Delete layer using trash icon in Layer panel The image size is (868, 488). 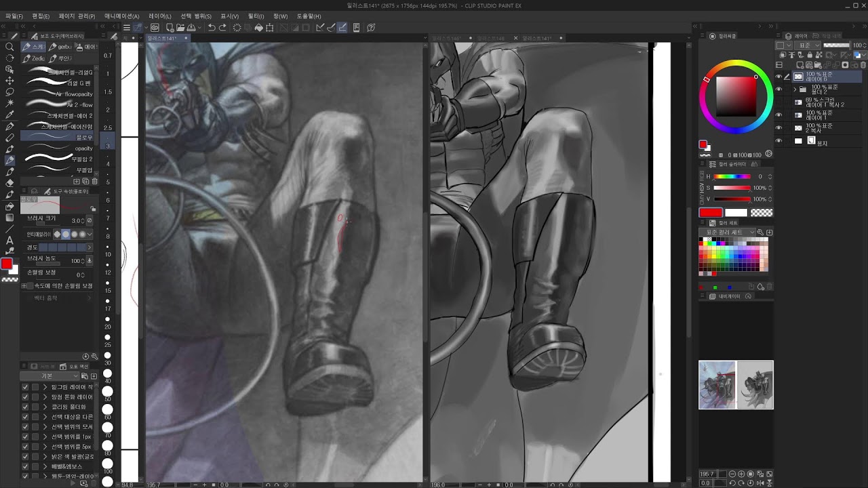pos(864,65)
